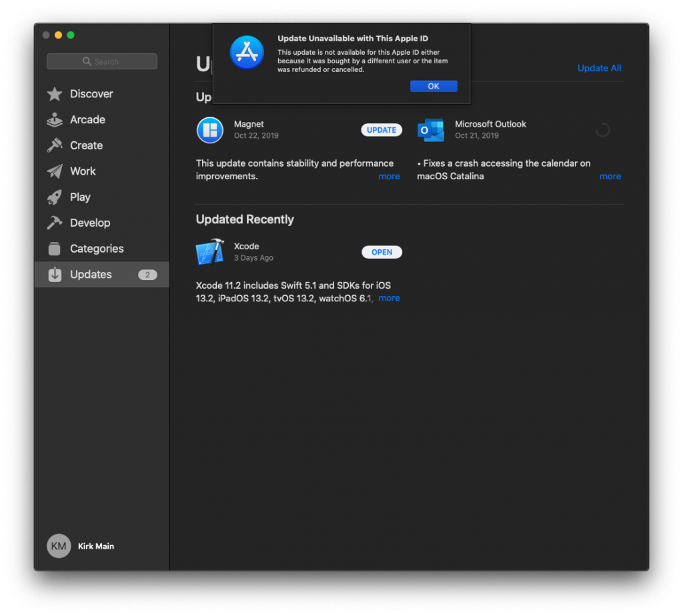The width and height of the screenshot is (683, 616).
Task: Select Develop in the sidebar
Action: [x=102, y=223]
